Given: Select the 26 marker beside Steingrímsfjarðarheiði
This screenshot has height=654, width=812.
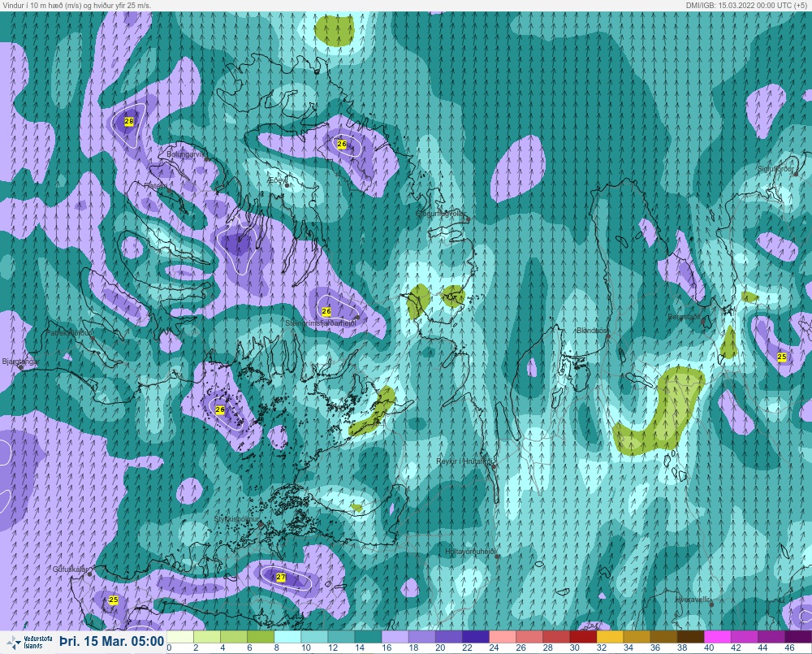Looking at the screenshot, I should [326, 311].
